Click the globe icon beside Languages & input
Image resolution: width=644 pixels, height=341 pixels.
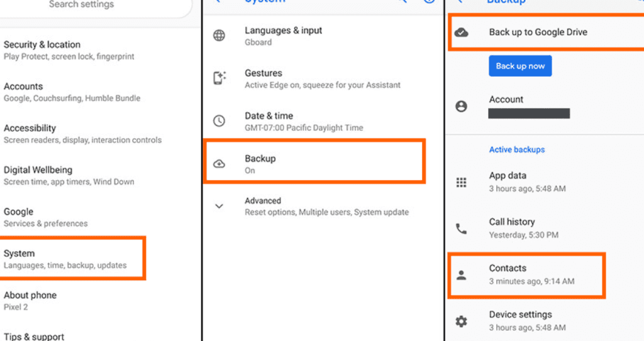(219, 36)
